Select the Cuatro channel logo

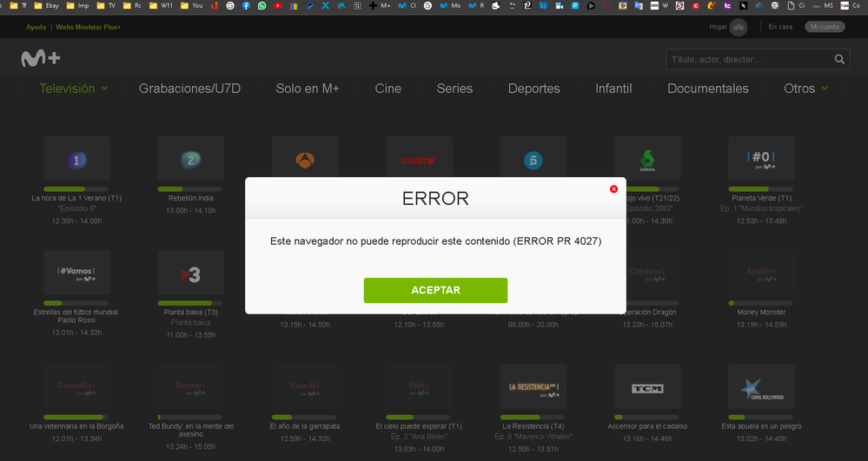(419, 157)
